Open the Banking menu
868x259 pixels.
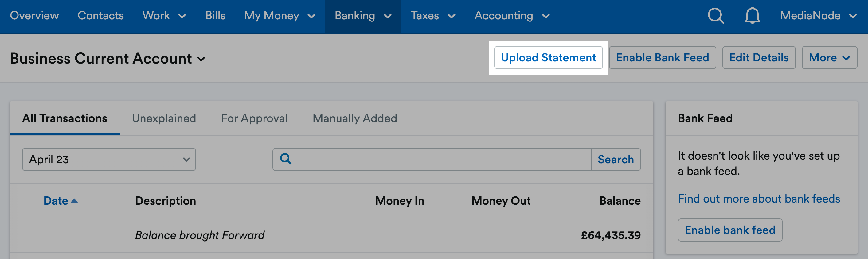[363, 16]
